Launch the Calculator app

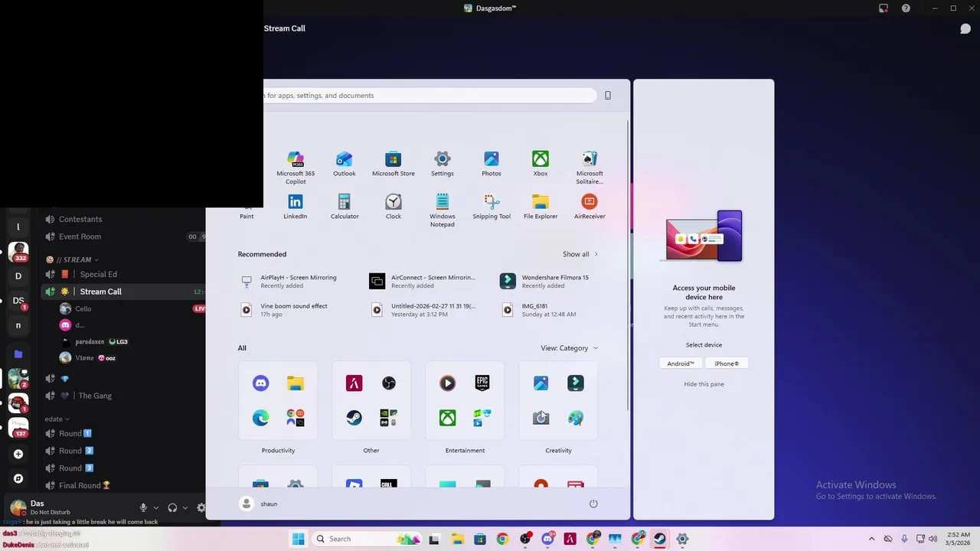(345, 207)
